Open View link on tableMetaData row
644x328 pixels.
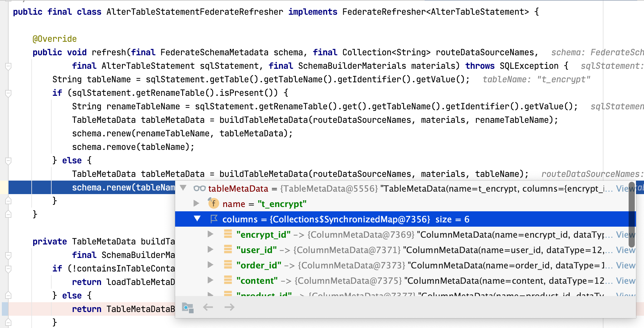click(626, 189)
